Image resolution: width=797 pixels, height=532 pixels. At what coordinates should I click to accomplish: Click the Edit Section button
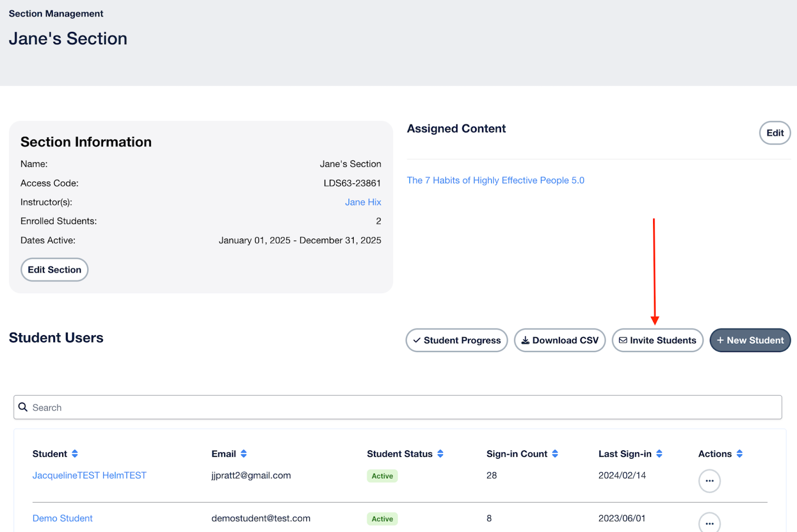point(54,269)
